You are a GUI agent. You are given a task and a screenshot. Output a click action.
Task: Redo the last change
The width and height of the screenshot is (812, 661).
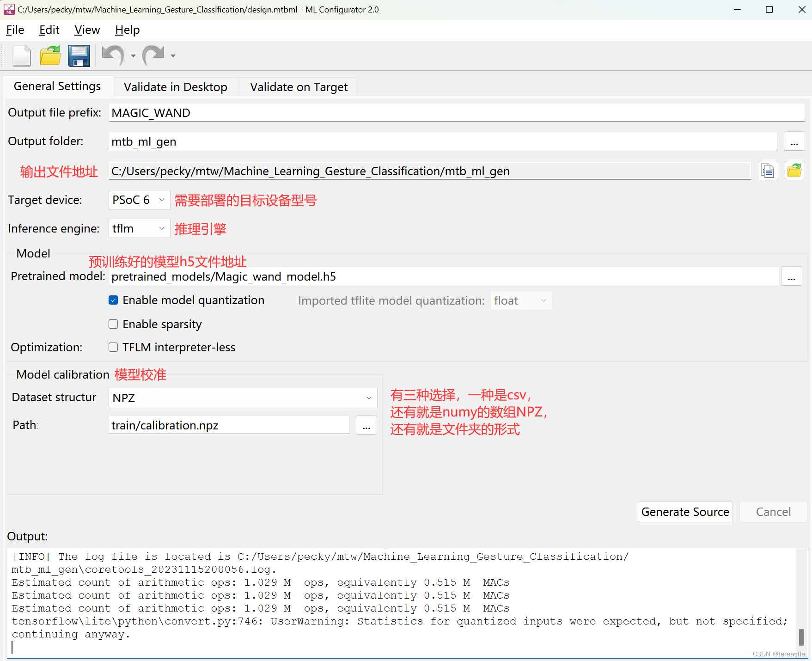[x=153, y=55]
